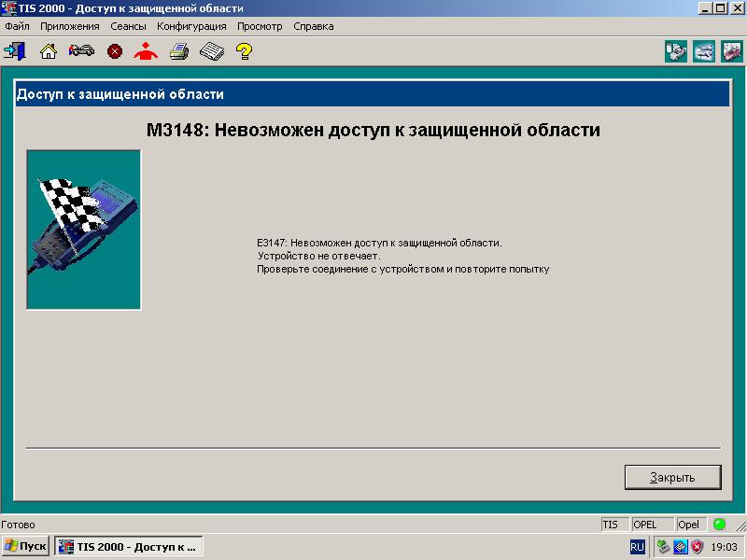Image resolution: width=747 pixels, height=560 pixels.
Task: Click the Готово status text
Action: click(18, 525)
